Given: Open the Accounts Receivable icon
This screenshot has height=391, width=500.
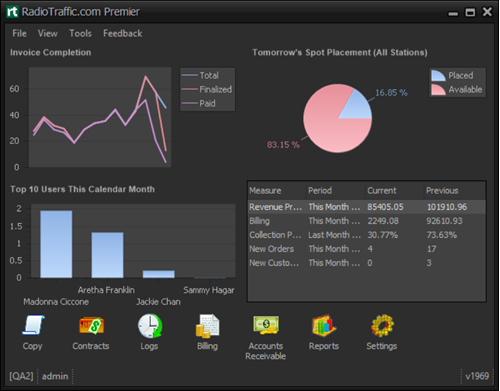Looking at the screenshot, I should click(x=266, y=325).
